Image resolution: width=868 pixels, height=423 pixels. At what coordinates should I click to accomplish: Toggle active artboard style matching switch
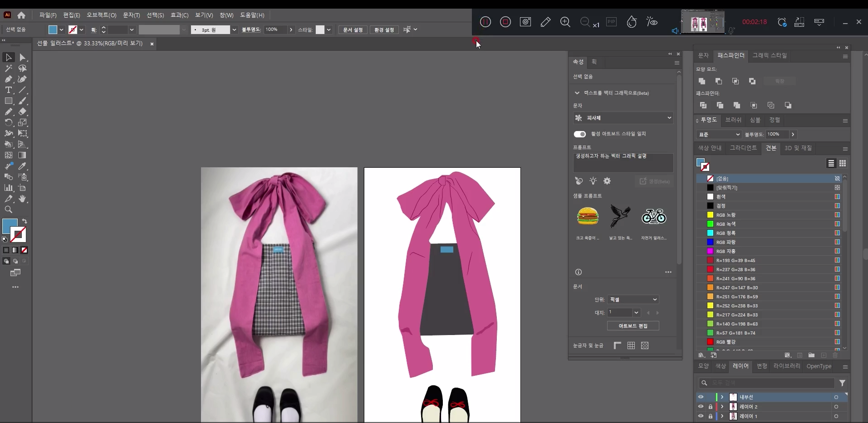click(579, 134)
